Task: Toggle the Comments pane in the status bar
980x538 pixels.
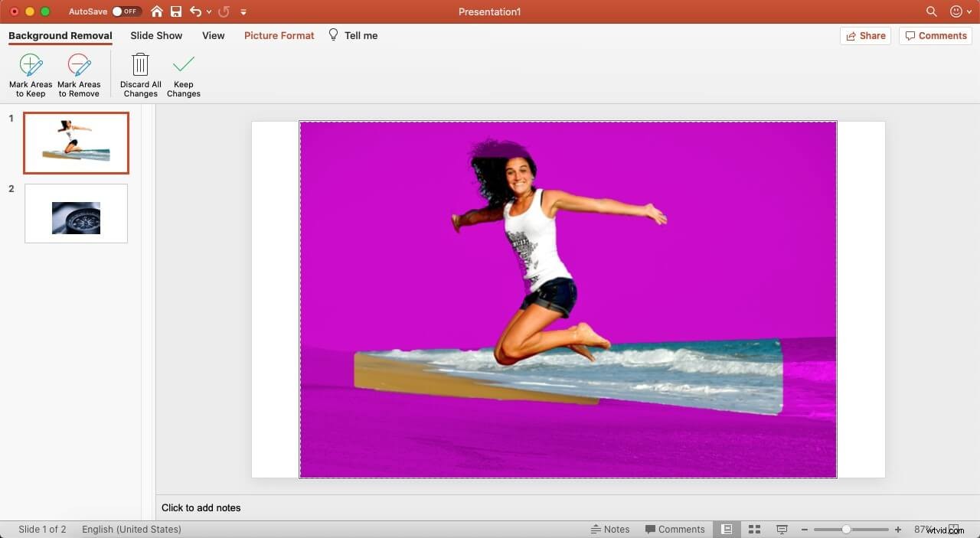Action: coord(675,529)
